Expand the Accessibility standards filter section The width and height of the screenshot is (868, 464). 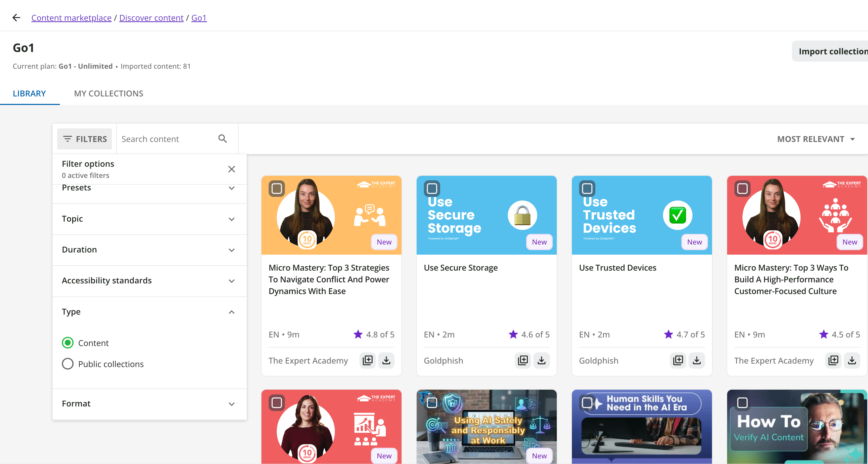tap(149, 281)
